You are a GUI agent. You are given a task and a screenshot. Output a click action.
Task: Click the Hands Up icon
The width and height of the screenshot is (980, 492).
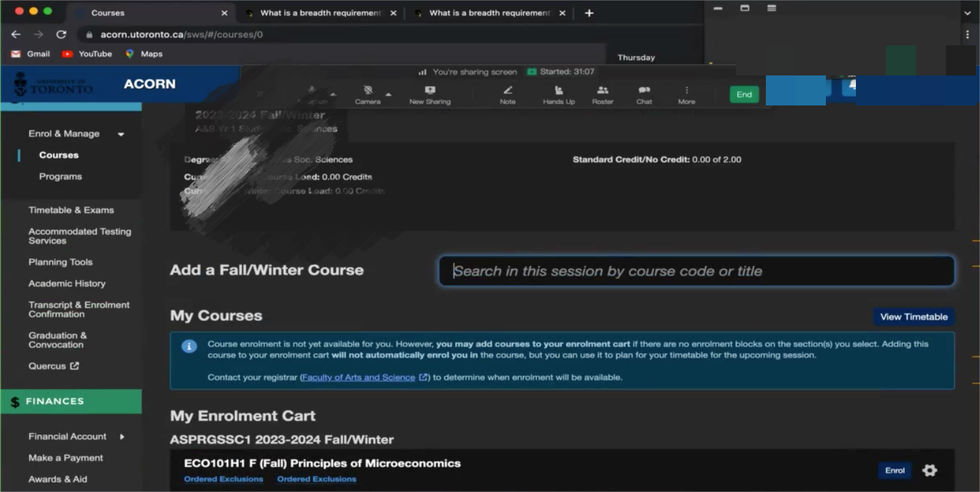pyautogui.click(x=558, y=91)
